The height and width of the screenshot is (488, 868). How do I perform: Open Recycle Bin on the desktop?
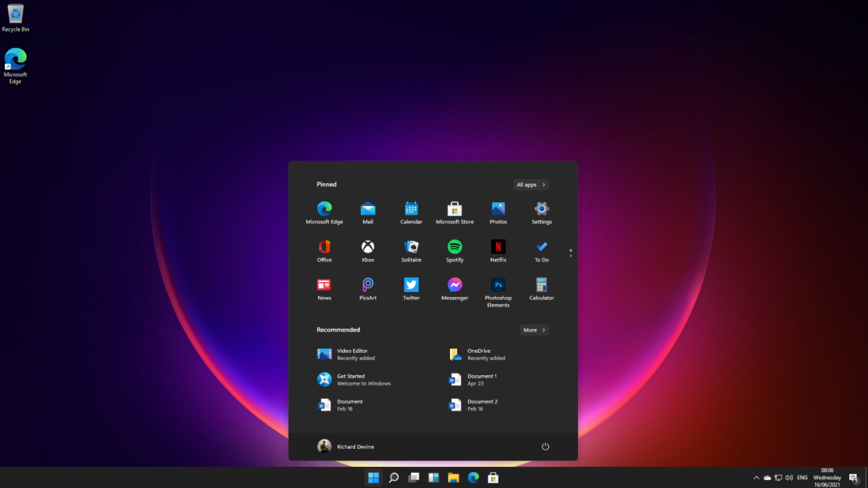(15, 17)
